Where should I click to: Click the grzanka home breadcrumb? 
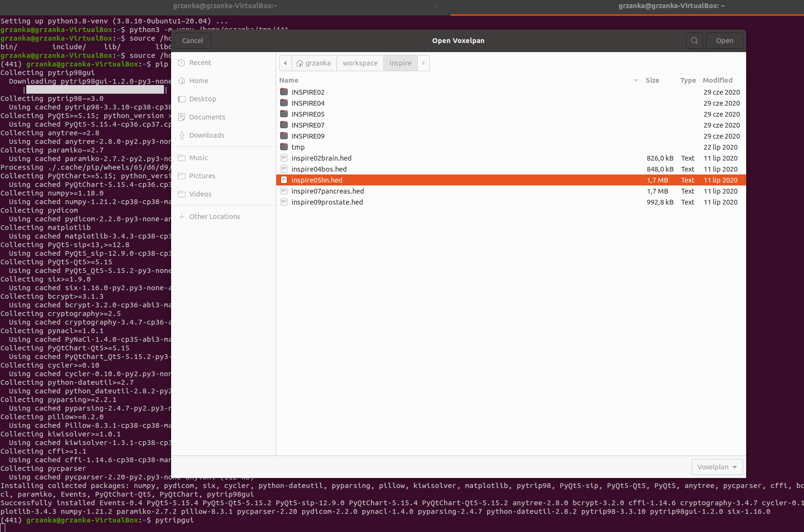[x=314, y=63]
